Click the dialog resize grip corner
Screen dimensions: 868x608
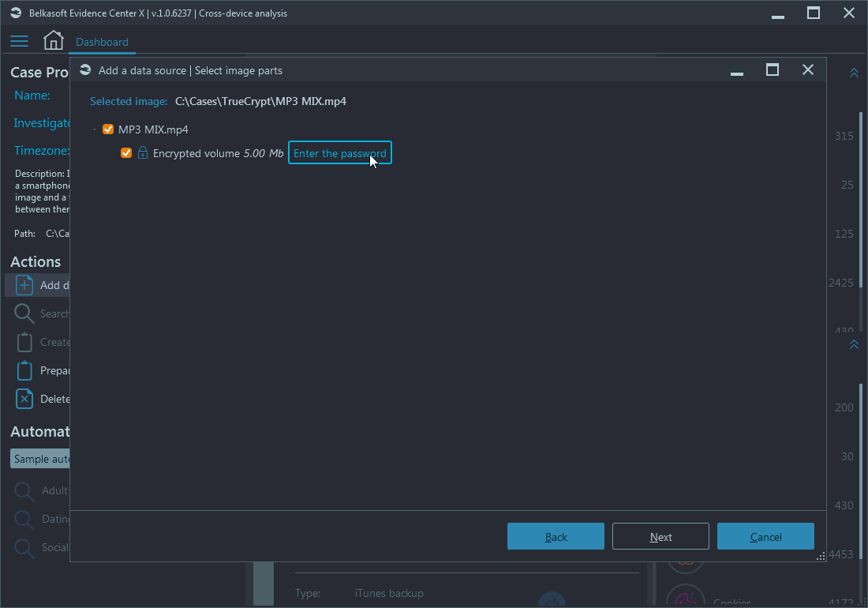(x=821, y=557)
